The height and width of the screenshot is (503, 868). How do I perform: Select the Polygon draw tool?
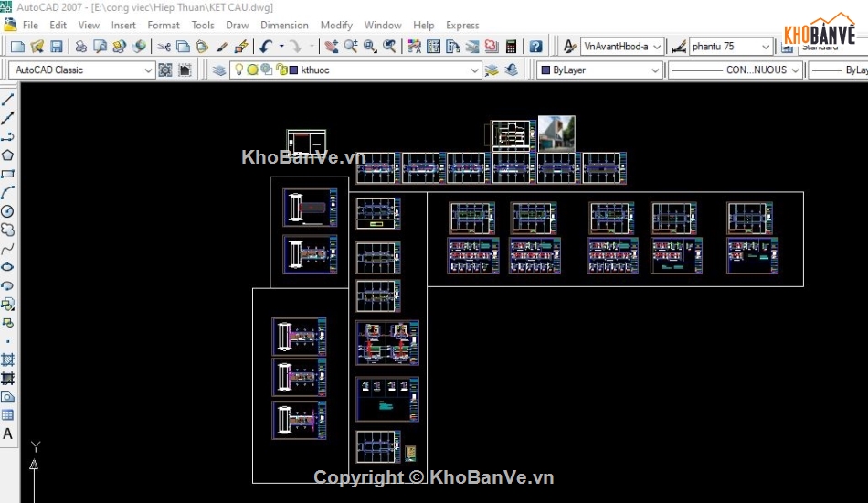[x=7, y=155]
